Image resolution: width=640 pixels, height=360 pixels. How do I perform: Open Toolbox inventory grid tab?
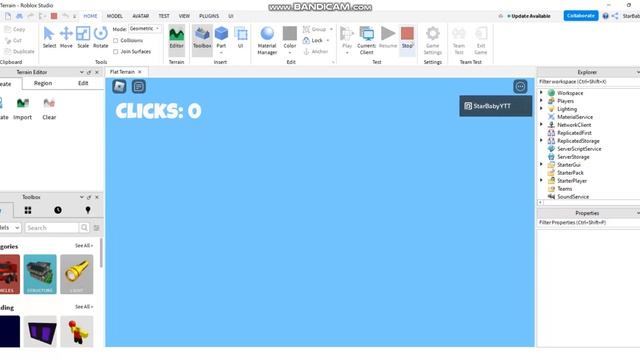coord(28,210)
